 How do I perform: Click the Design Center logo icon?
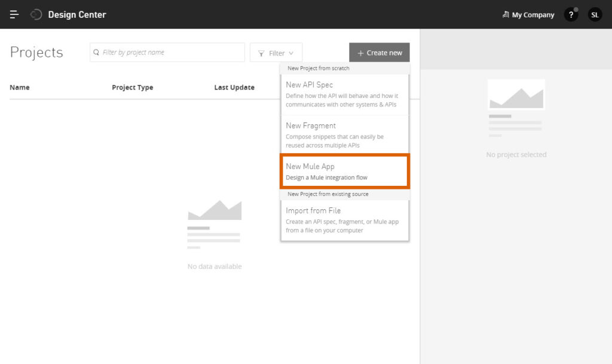click(x=36, y=14)
